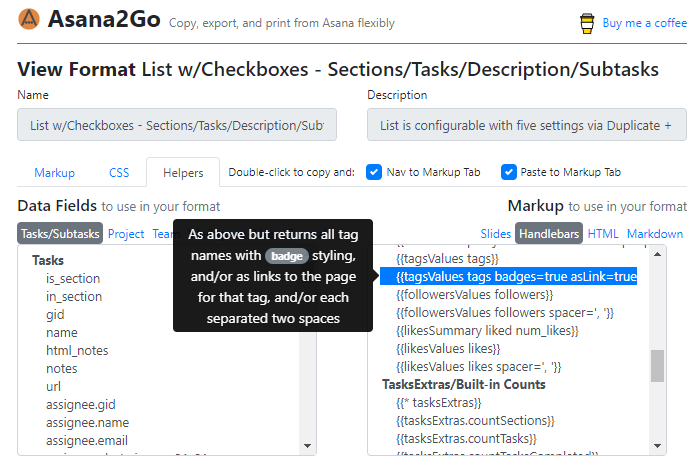Viewport: 699px width, 462px height.
Task: Switch to the CSS tab
Action: 119,173
